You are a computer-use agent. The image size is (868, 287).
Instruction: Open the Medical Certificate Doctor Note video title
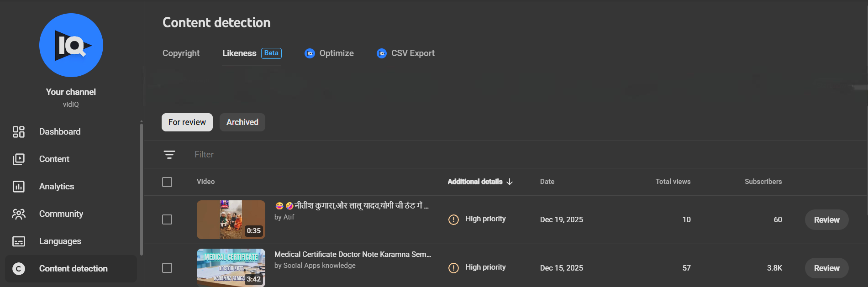pyautogui.click(x=352, y=255)
